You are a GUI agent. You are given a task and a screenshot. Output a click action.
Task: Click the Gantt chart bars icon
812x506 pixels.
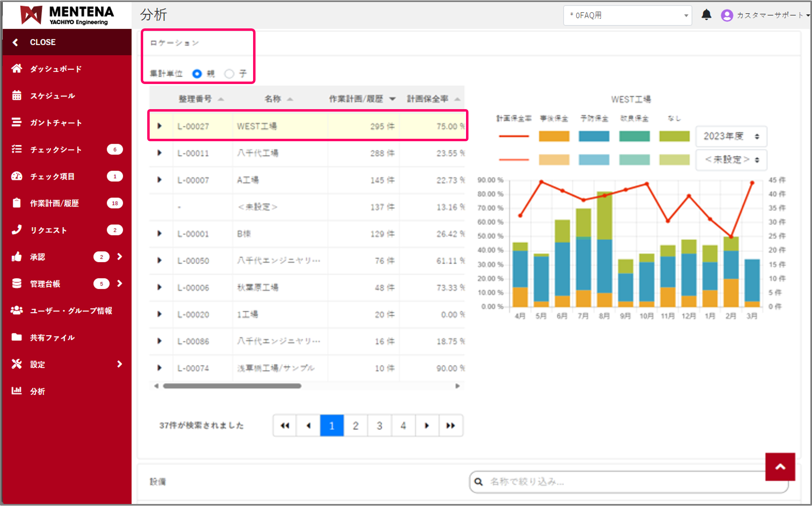17,122
